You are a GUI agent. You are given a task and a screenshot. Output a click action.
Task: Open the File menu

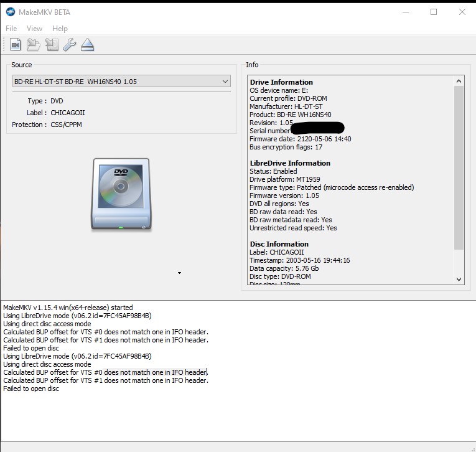[x=11, y=29]
